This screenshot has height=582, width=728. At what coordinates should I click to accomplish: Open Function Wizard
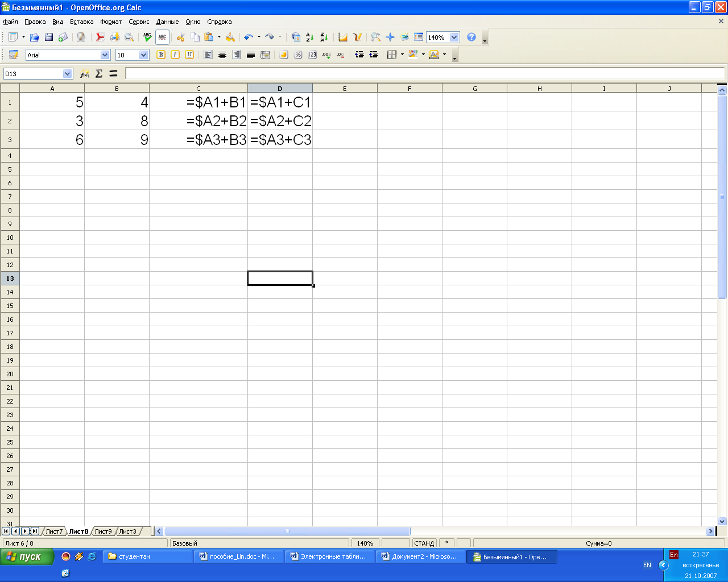click(85, 73)
